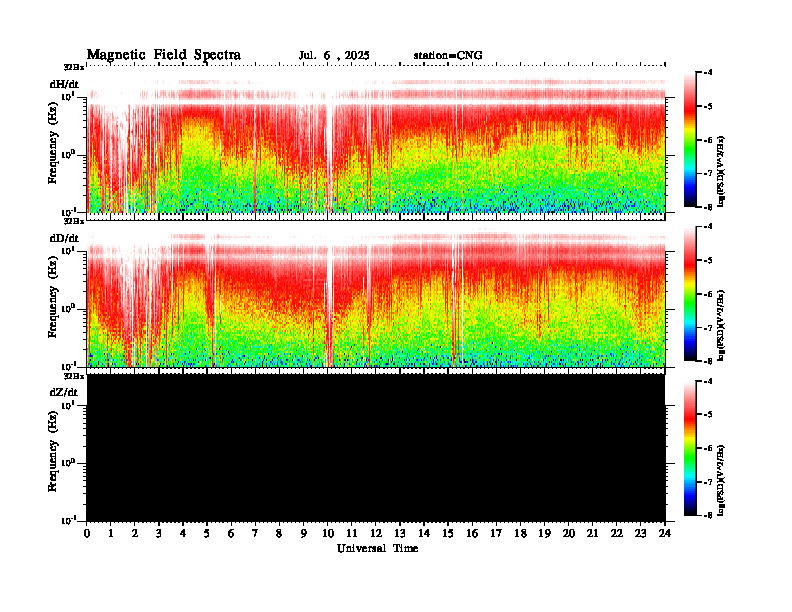Click hour tick label '8' on time axis
Screen dimensions: 792x612
279,533
